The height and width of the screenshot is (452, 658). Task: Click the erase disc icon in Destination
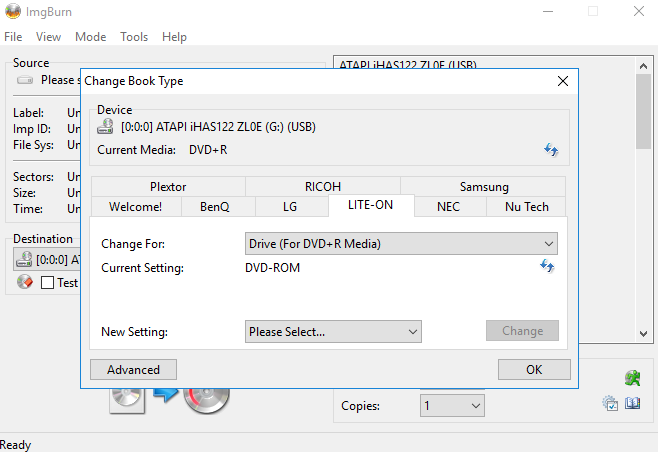tap(25, 282)
